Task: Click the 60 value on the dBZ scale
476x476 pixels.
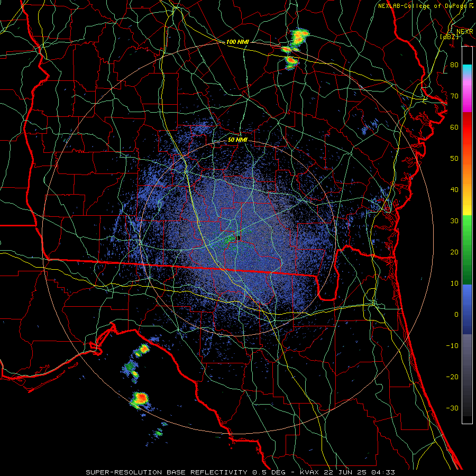Action: pos(454,127)
